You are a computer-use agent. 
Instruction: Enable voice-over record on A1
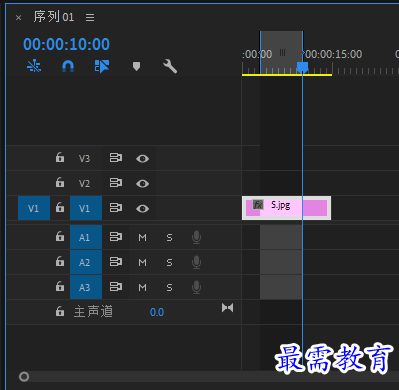coord(196,237)
